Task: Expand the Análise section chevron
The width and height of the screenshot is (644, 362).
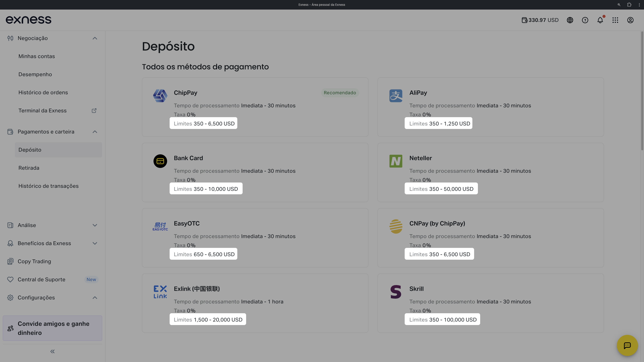Action: [x=95, y=225]
